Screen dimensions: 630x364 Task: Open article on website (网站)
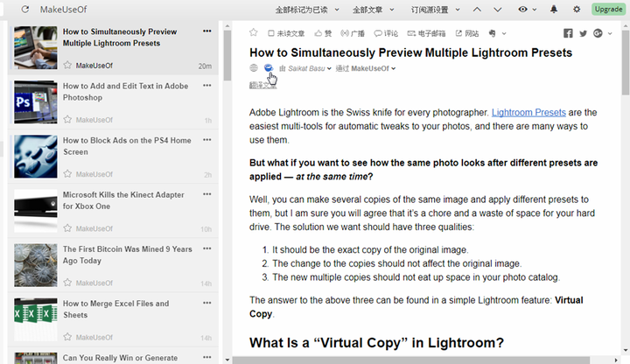pyautogui.click(x=467, y=33)
